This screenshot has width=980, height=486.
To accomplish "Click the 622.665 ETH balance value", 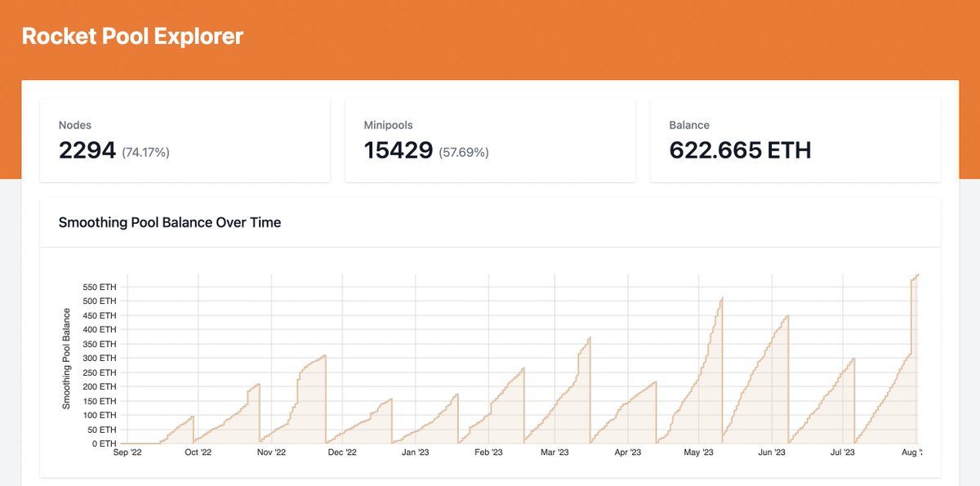I will (740, 150).
